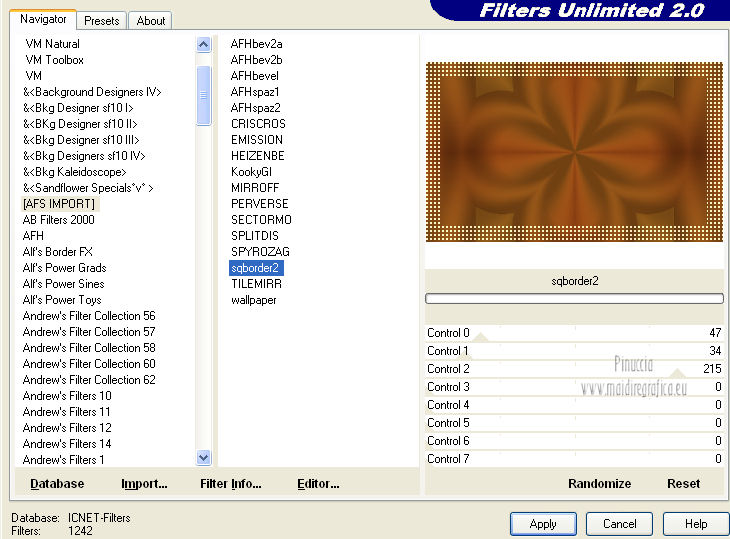Viewport: 730px width, 539px height.
Task: Choose AFHbev2a filter
Action: [257, 44]
